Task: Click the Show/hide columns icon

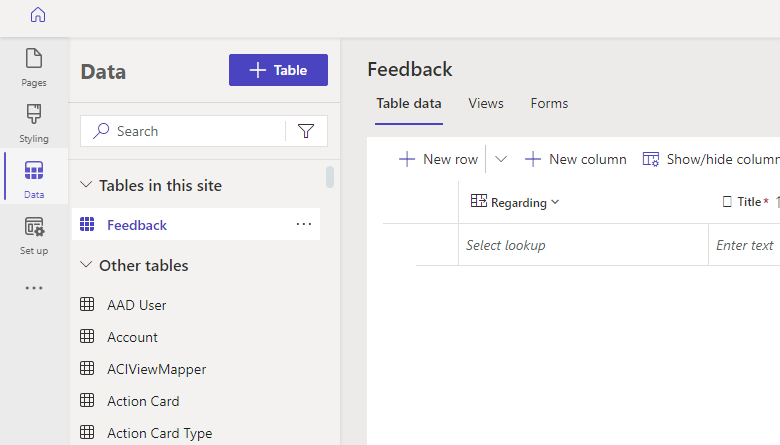Action: coord(651,159)
